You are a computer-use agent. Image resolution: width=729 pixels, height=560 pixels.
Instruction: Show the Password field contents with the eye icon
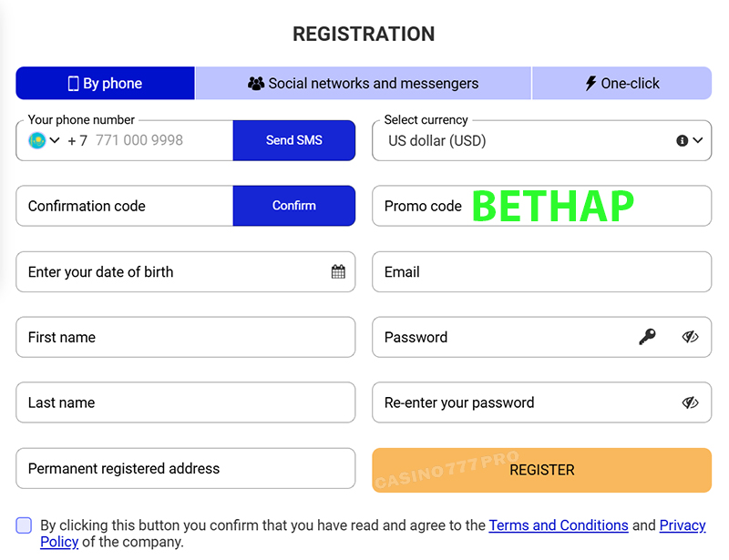click(691, 337)
